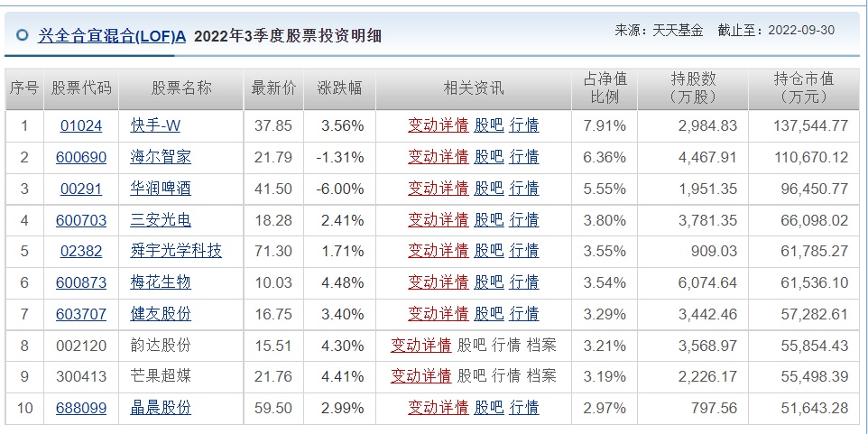
Task: Open stock code 01024 link
Action: pyautogui.click(x=81, y=125)
